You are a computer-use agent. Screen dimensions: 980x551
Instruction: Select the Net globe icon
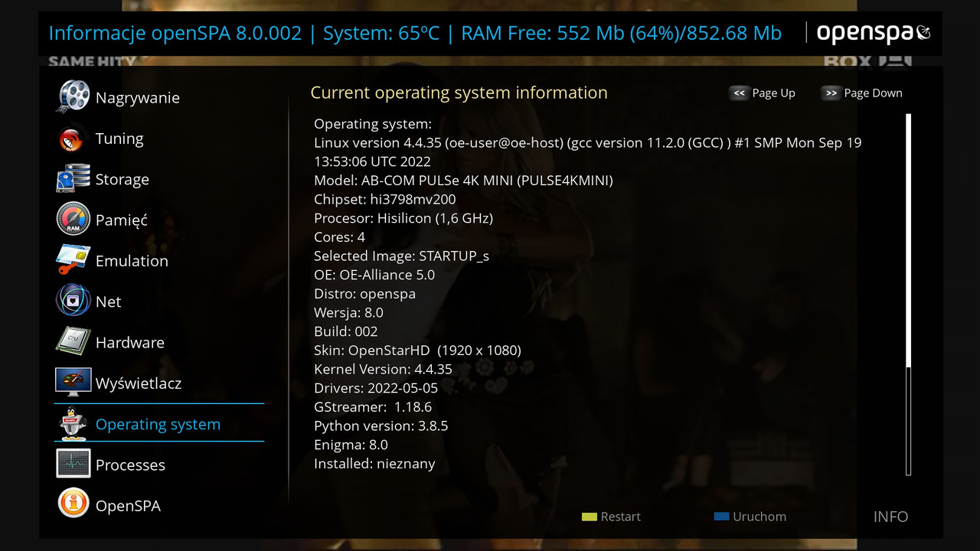point(73,301)
